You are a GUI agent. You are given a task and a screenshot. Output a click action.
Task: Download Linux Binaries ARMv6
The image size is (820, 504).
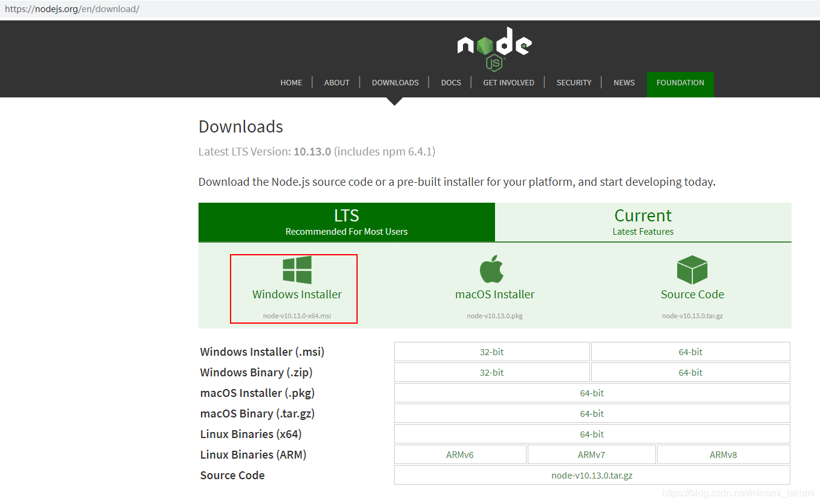click(460, 455)
